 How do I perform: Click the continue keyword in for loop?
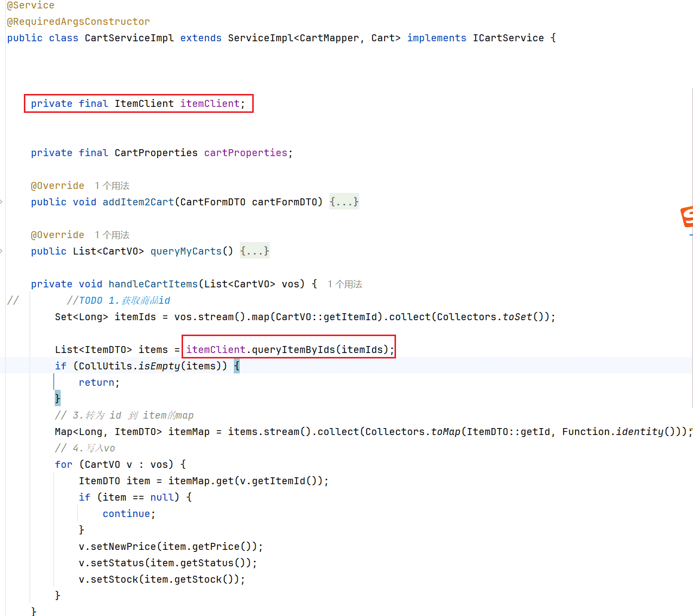click(126, 514)
